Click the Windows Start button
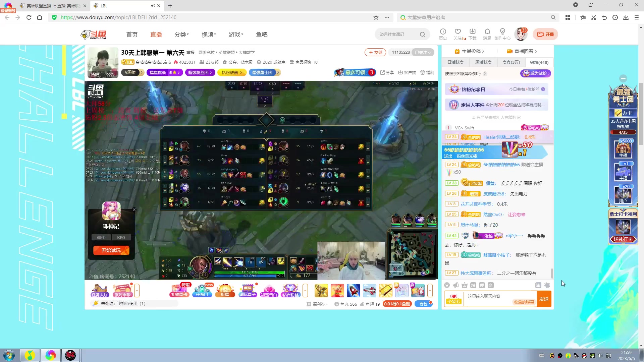Image resolution: width=644 pixels, height=362 pixels. coord(9,355)
